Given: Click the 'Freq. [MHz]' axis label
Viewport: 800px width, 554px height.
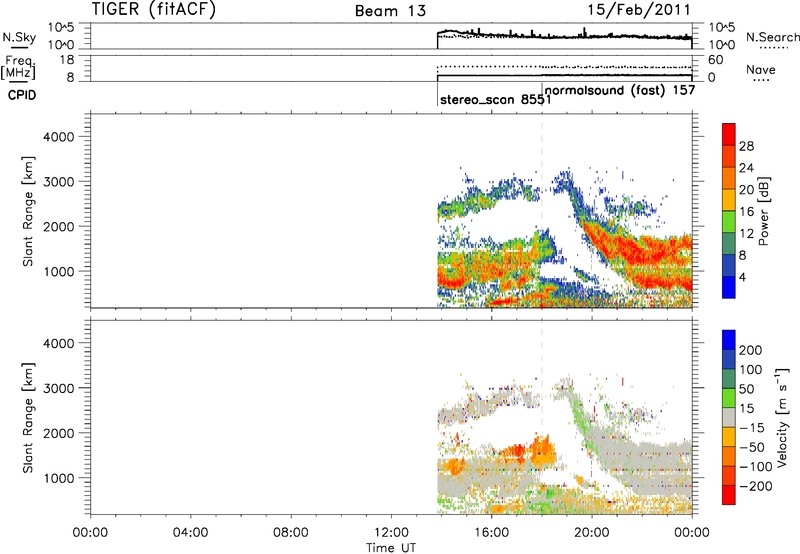Looking at the screenshot, I should (x=18, y=67).
